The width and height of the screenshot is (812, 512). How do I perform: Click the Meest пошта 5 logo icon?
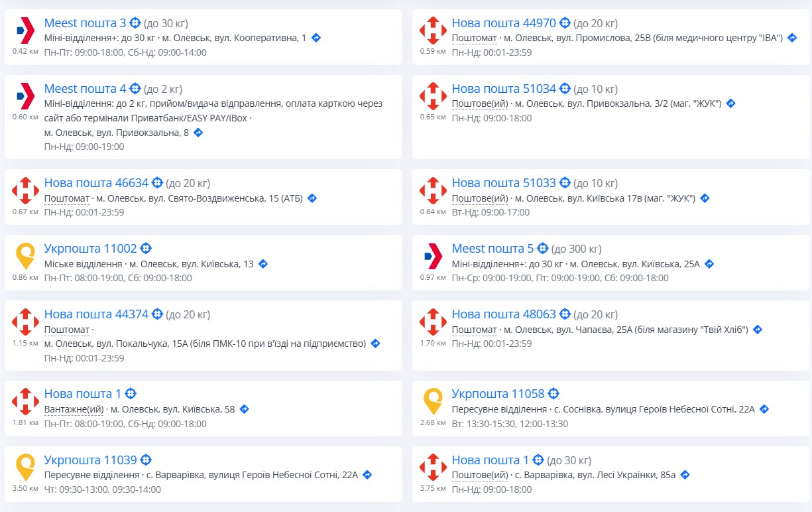click(433, 255)
